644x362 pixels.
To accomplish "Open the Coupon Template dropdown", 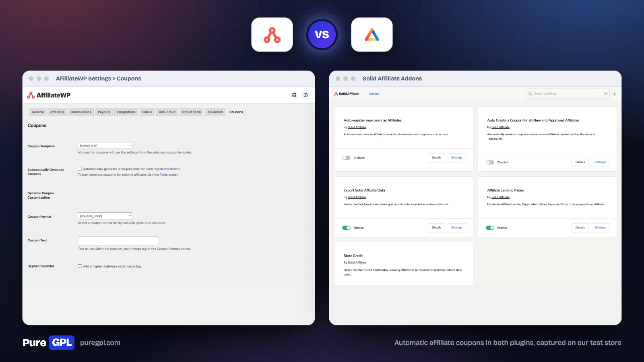I will (x=105, y=146).
